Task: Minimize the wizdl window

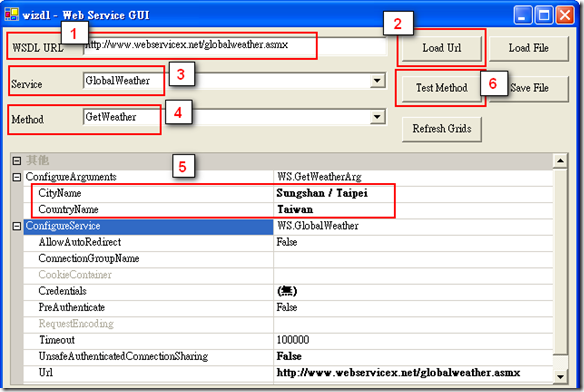Action: coord(523,15)
